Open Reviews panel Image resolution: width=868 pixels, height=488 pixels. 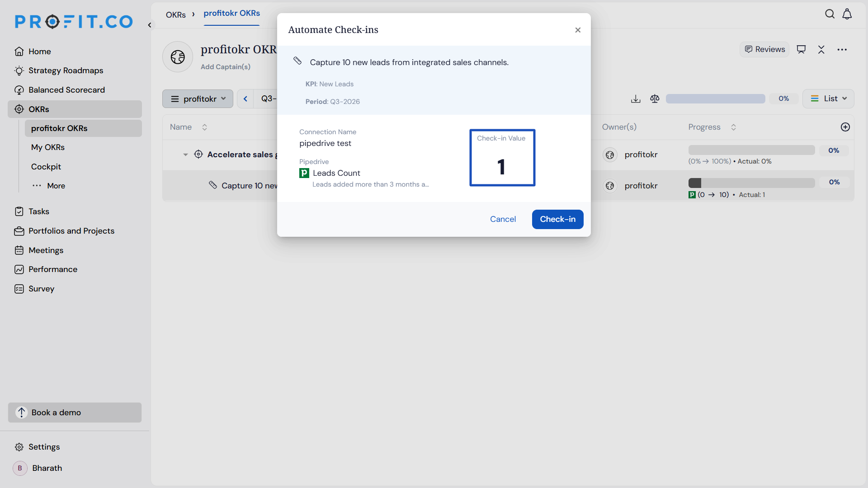pyautogui.click(x=764, y=49)
